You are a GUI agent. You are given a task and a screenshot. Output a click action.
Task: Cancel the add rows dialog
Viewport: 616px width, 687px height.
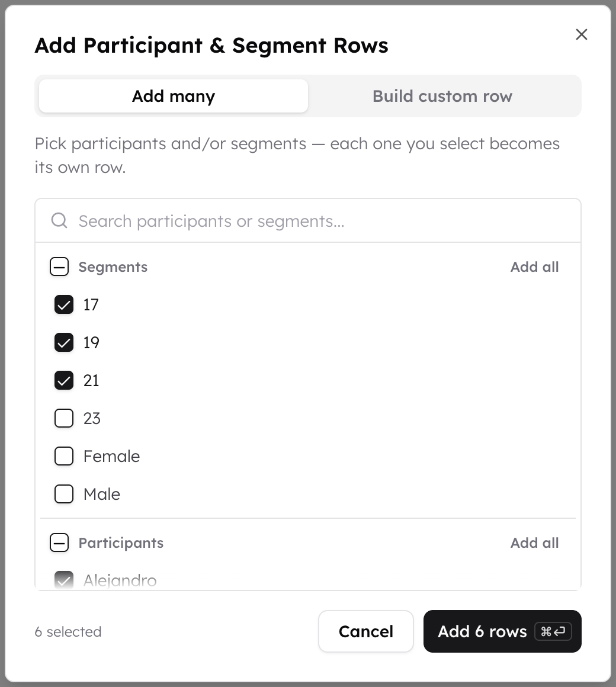[366, 631]
